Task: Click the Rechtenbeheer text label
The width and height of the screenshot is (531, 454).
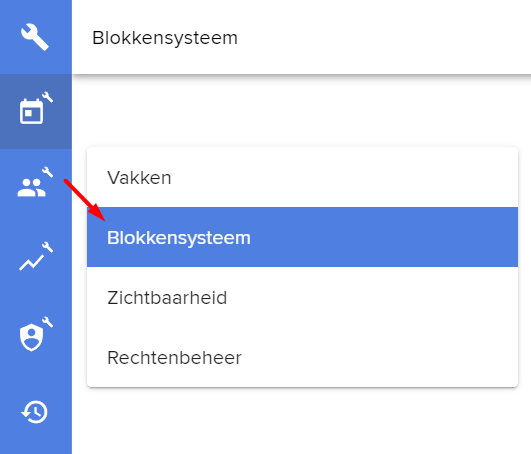Action: [x=174, y=358]
